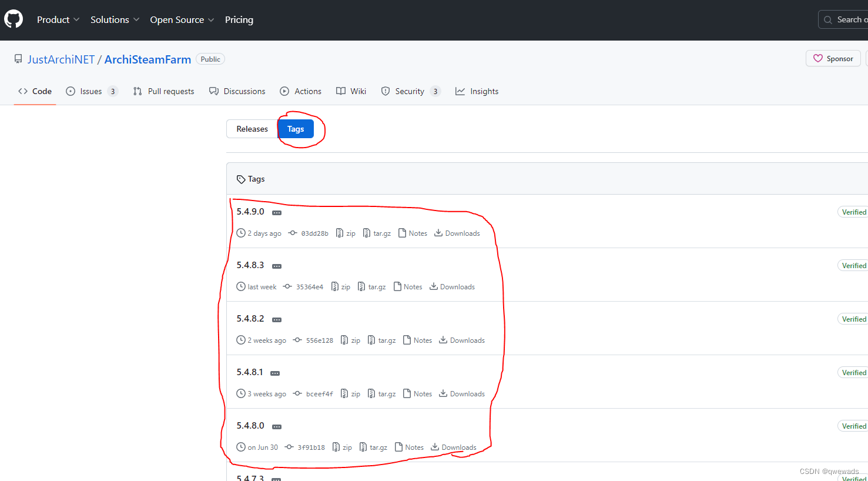This screenshot has height=481, width=868.
Task: Click the Verified badge for 5.4.8.3
Action: (853, 266)
